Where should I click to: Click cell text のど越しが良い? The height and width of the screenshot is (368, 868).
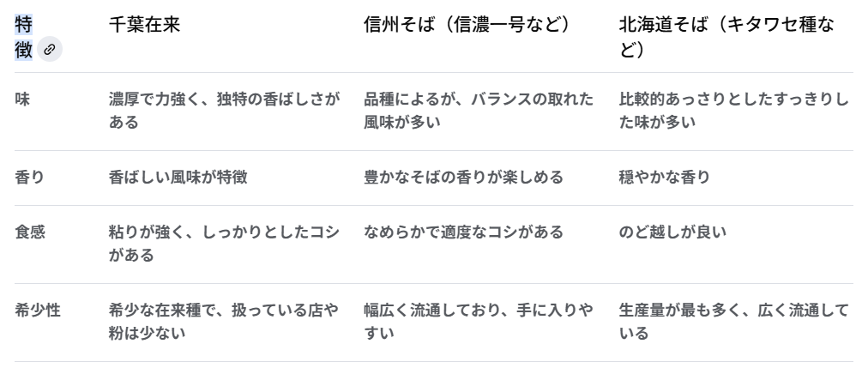[x=672, y=232]
